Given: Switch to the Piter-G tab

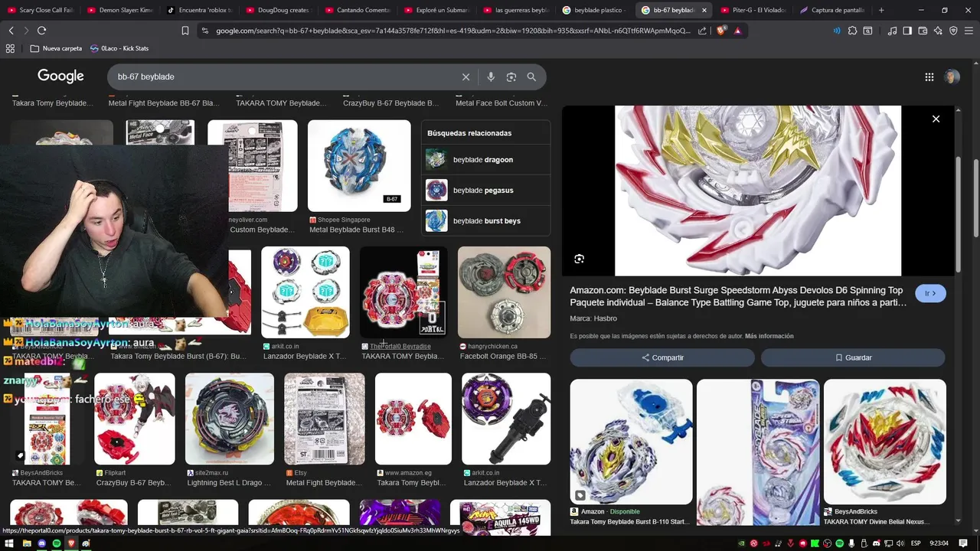Looking at the screenshot, I should click(753, 10).
